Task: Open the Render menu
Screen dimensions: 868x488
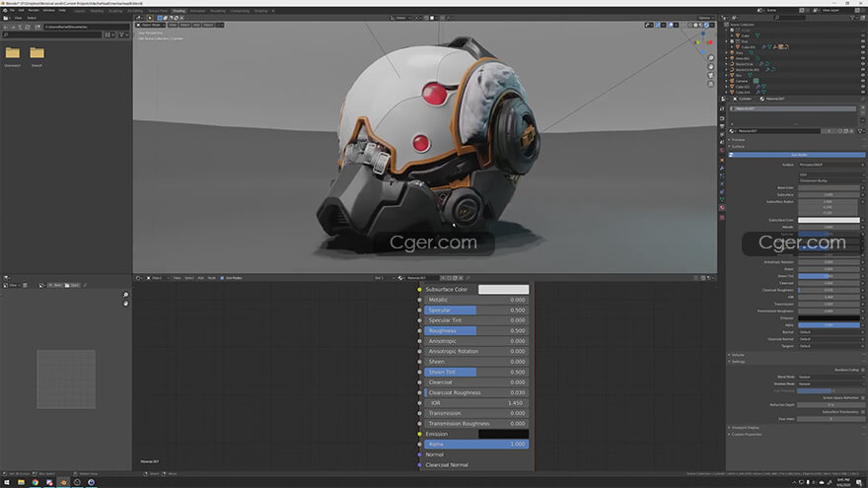Action: click(x=34, y=10)
